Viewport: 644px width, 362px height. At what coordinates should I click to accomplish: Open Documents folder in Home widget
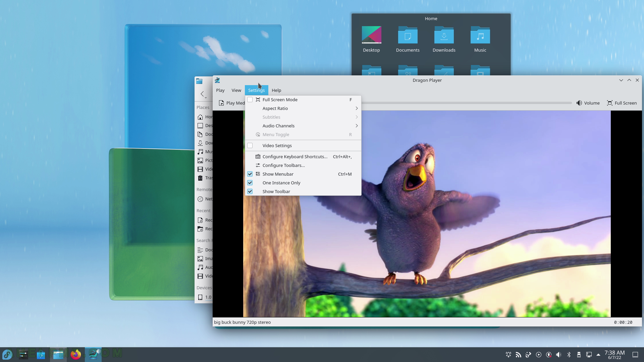408,39
